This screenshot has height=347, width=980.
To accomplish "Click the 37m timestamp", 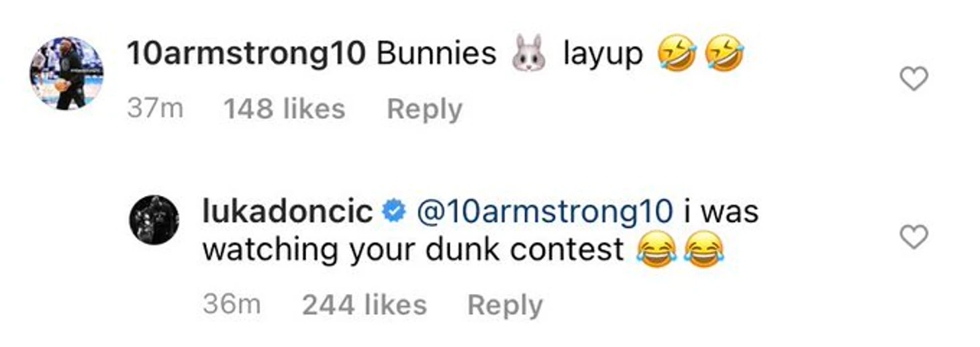I will click(x=154, y=109).
